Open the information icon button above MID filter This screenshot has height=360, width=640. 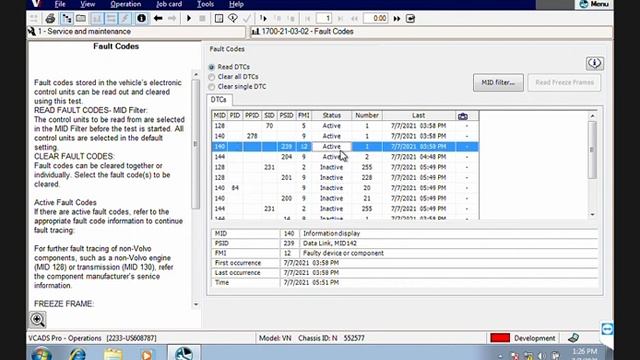click(x=595, y=63)
